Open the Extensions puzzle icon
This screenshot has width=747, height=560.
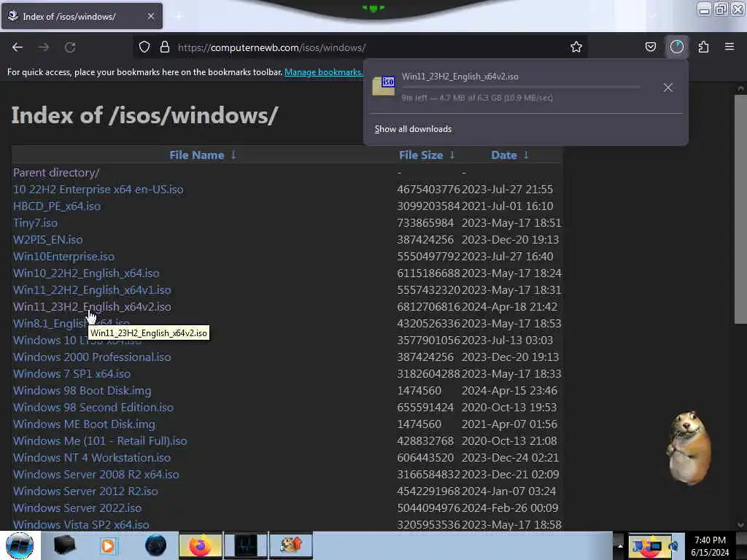[x=703, y=47]
